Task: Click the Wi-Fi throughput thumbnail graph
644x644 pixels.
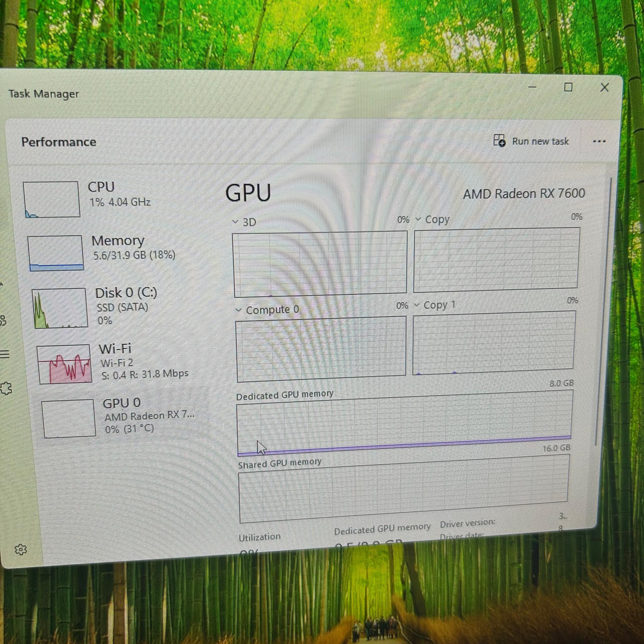Action: click(64, 364)
